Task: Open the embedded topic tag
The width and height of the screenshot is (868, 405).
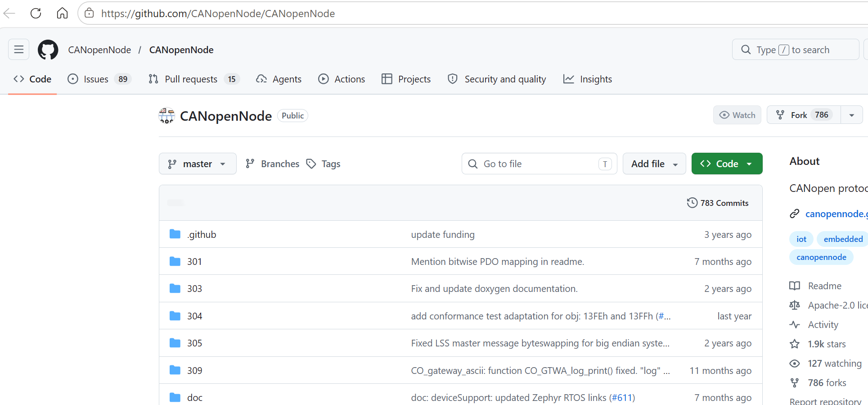Action: pyautogui.click(x=842, y=239)
